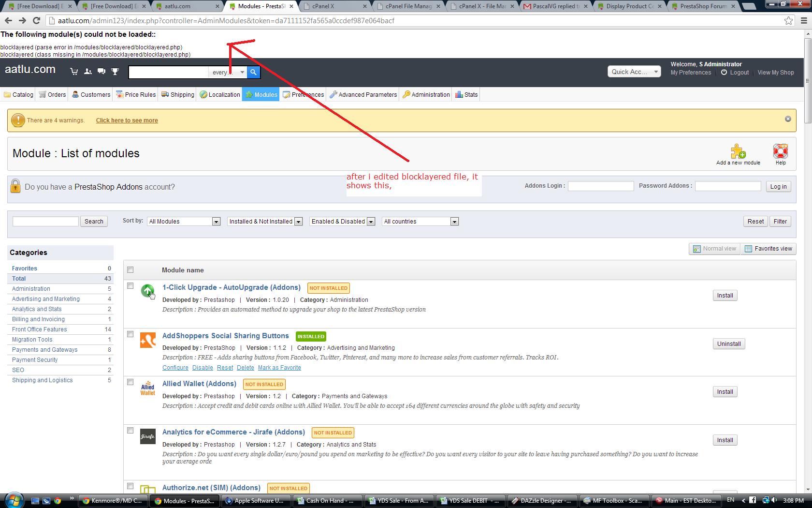
Task: Expand the Quick Access dropdown
Action: (634, 72)
